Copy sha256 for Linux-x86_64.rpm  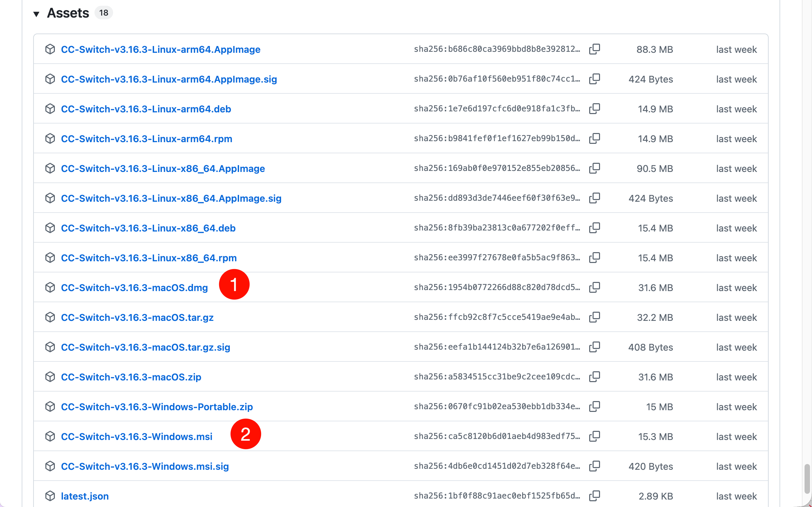[x=594, y=258]
